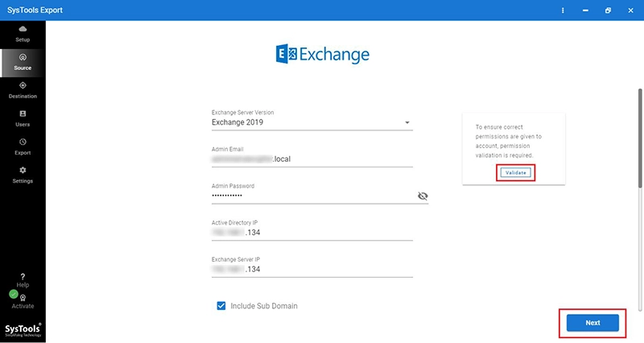The height and width of the screenshot is (343, 644).
Task: Uncheck Include Sub Domain checkbox
Action: [221, 306]
